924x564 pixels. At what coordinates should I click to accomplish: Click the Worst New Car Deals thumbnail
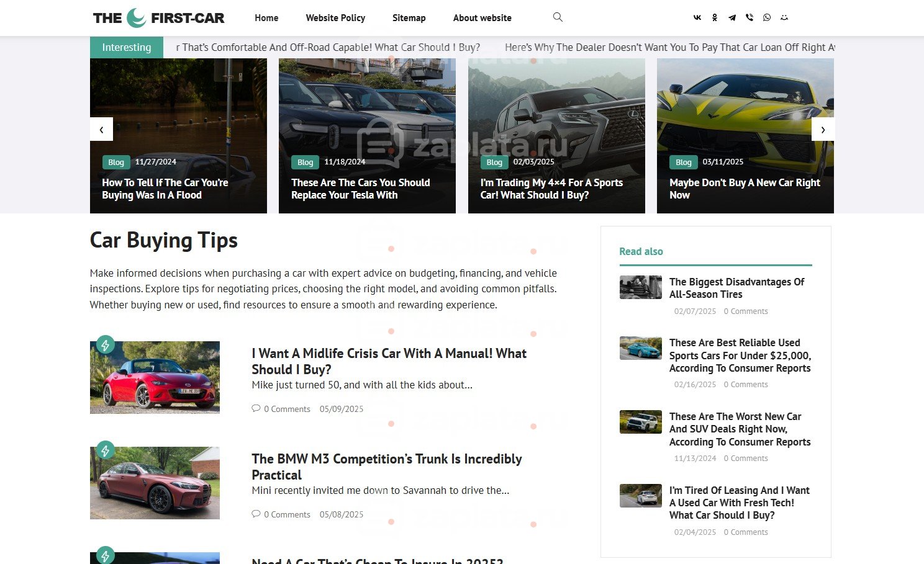coord(641,422)
